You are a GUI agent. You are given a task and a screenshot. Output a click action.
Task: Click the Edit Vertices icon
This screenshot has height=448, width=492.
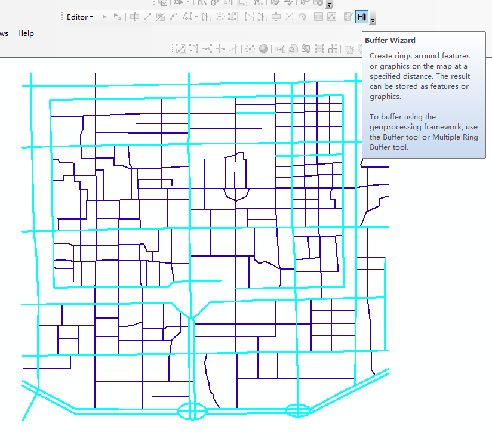(250, 17)
